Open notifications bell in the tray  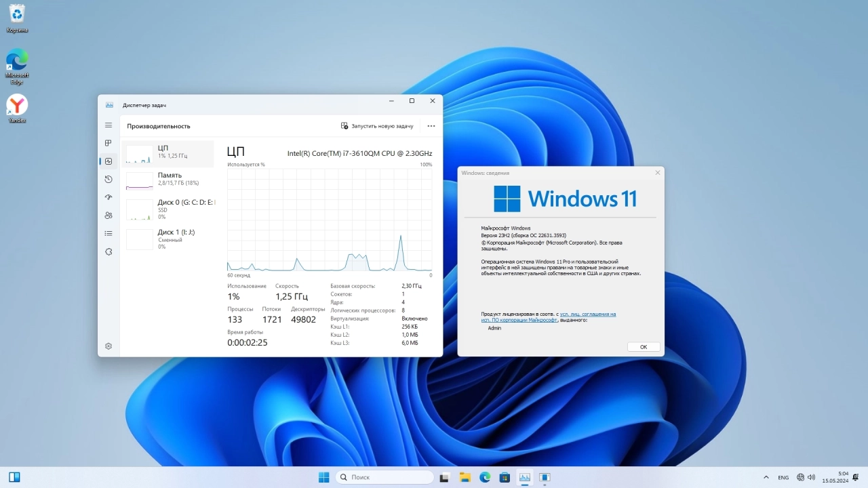point(856,477)
